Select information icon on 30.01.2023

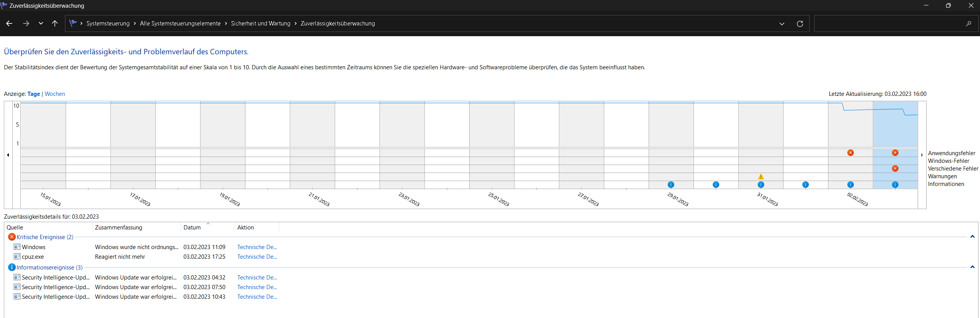pos(716,185)
